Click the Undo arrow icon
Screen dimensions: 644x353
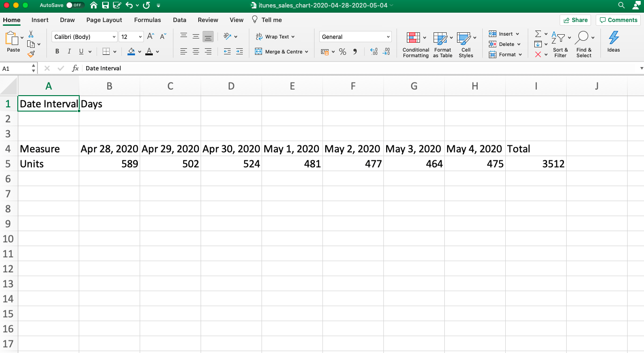(129, 6)
